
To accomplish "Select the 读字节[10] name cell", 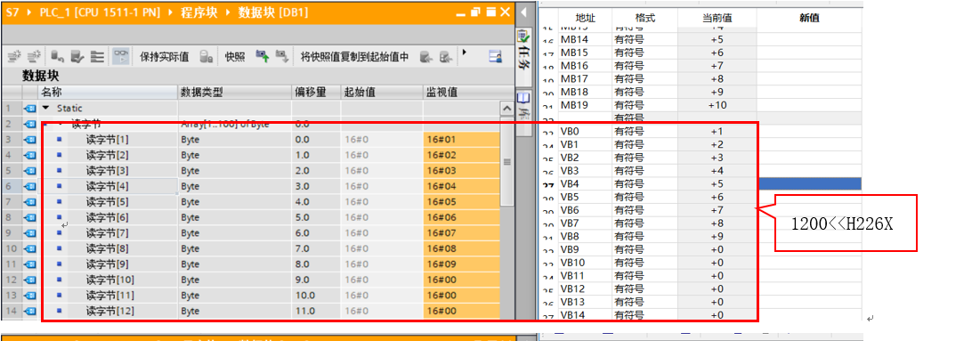I will [108, 280].
